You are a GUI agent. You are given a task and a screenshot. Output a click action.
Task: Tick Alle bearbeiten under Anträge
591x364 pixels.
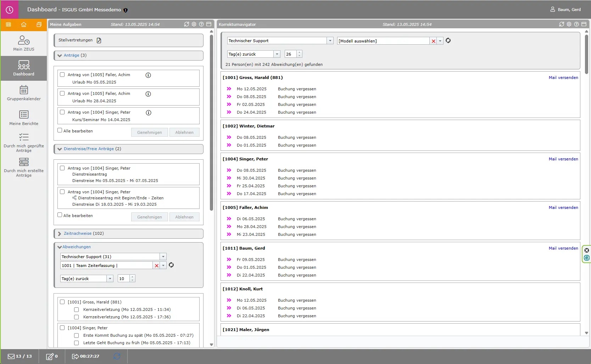(60, 130)
